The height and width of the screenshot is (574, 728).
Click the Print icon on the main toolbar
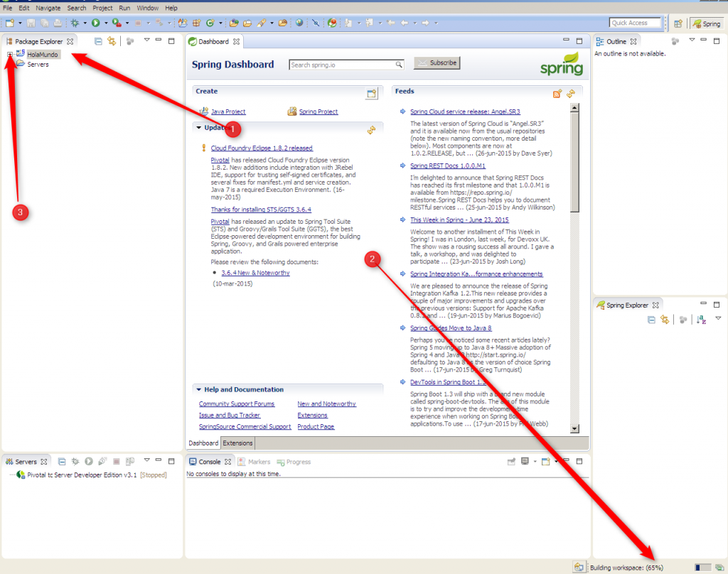57,22
